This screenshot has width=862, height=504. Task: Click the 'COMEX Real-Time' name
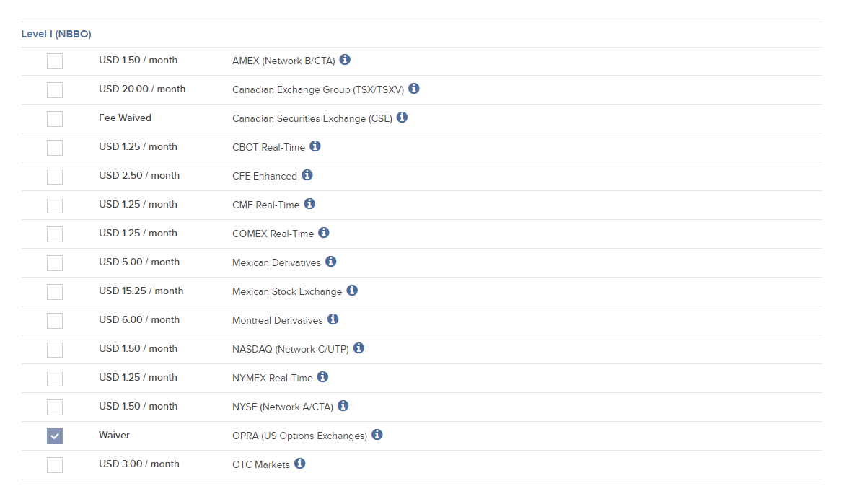(x=273, y=234)
